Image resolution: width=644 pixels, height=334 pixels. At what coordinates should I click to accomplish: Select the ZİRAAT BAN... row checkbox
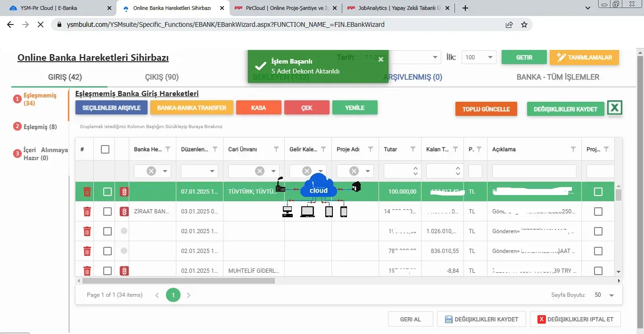(x=107, y=212)
